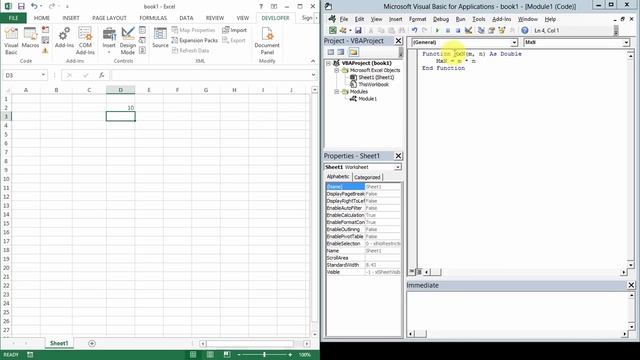This screenshot has height=360, width=640.
Task: Click the zoom slider handle in Excel
Action: [264, 355]
